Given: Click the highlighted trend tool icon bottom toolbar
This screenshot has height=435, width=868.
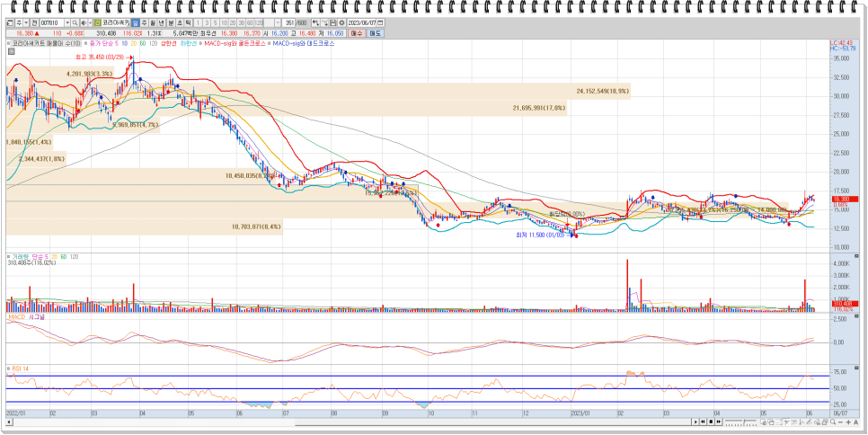Looking at the screenshot, I should [786, 422].
